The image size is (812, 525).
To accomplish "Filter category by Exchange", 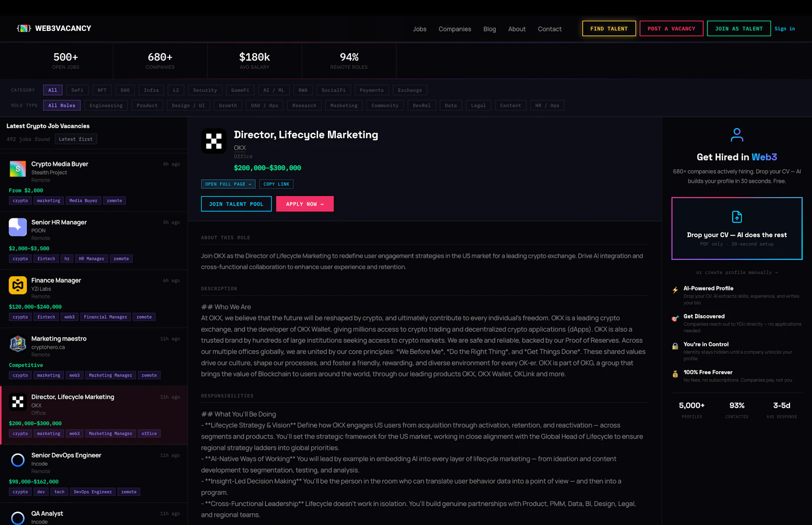I will tap(410, 90).
